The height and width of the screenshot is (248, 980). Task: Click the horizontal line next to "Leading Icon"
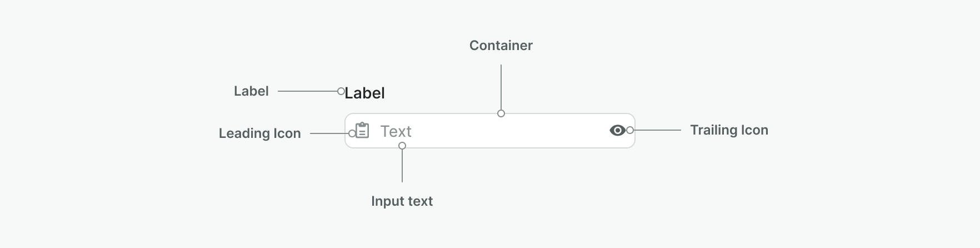[x=329, y=133]
